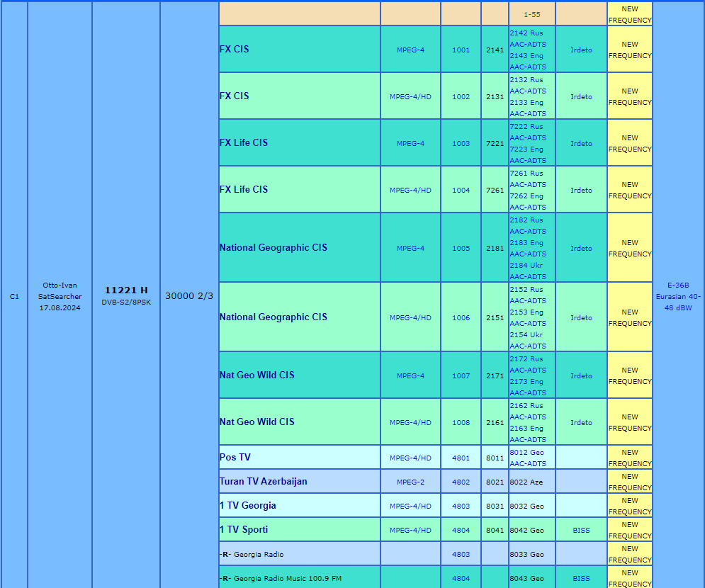
Task: Open the BISS encryption link for 1 TV Sporti
Action: click(581, 531)
